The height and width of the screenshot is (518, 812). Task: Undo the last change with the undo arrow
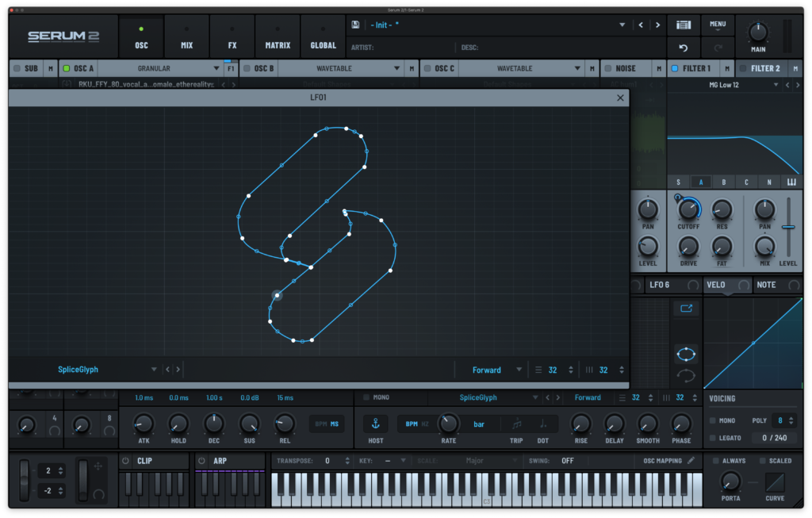point(684,48)
